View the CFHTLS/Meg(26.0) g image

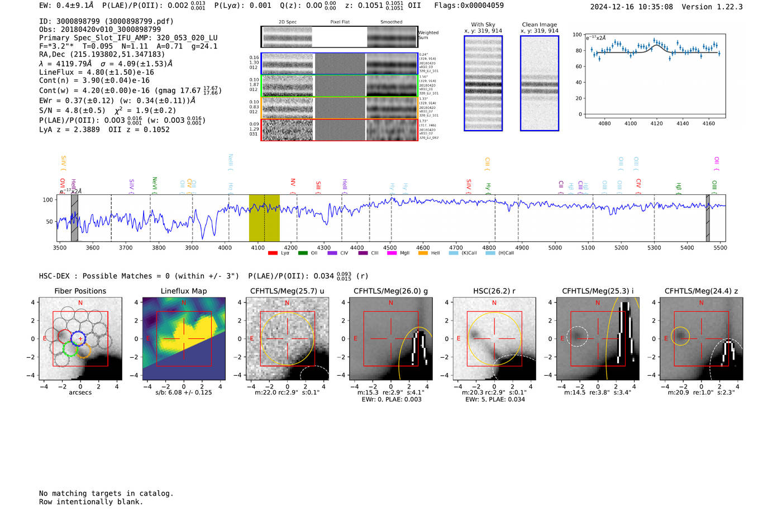coord(391,339)
